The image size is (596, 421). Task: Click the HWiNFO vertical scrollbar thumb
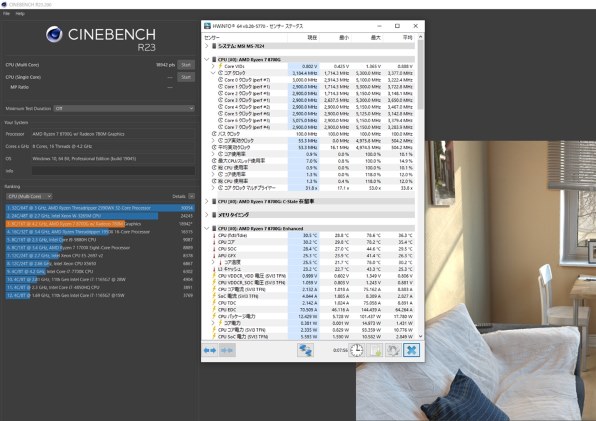pyautogui.click(x=420, y=74)
